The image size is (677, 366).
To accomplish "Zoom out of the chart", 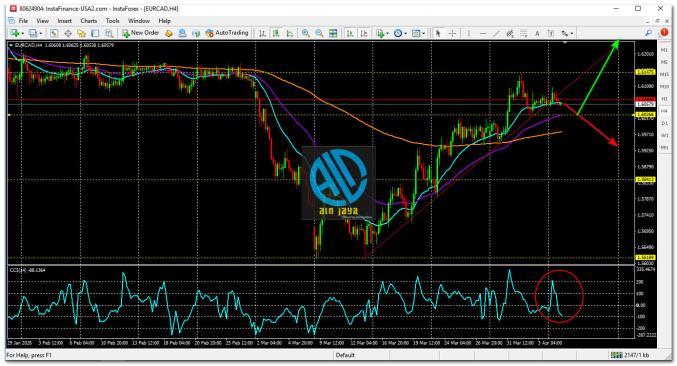I will tap(319, 33).
